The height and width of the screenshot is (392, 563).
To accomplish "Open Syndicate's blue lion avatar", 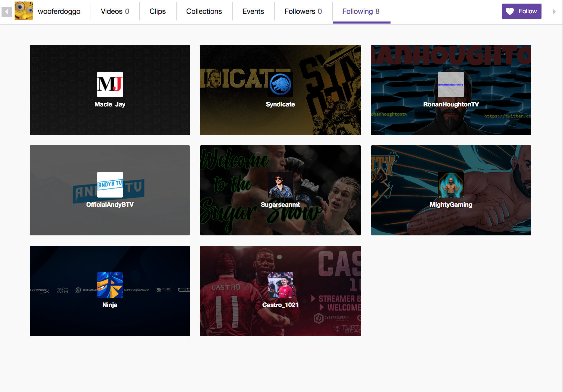I will pyautogui.click(x=280, y=84).
